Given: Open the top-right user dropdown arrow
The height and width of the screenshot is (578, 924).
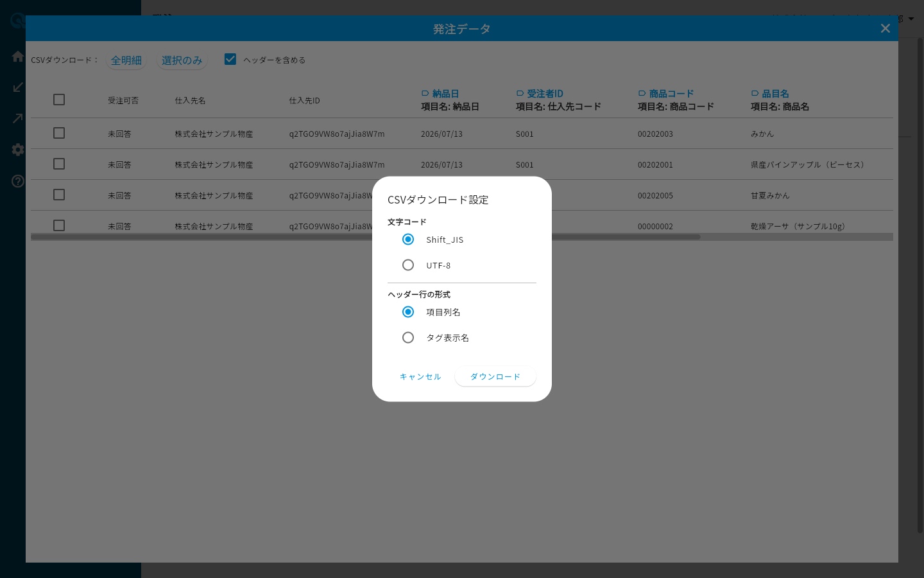Looking at the screenshot, I should point(911,19).
